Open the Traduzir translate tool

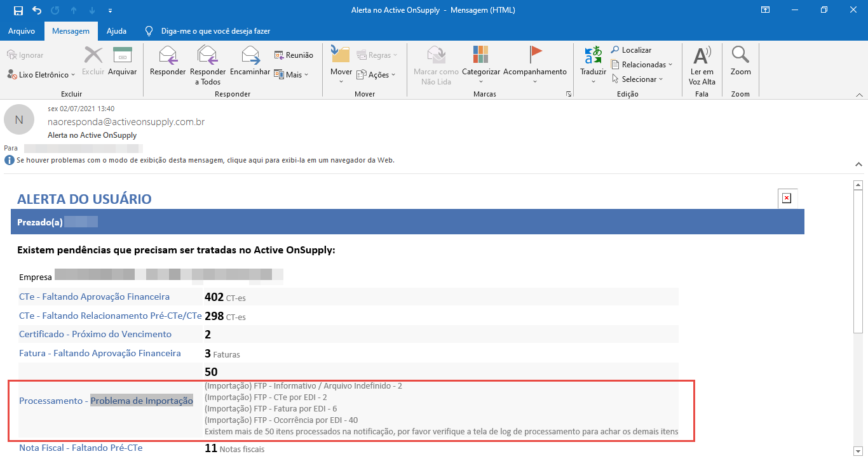coord(593,57)
